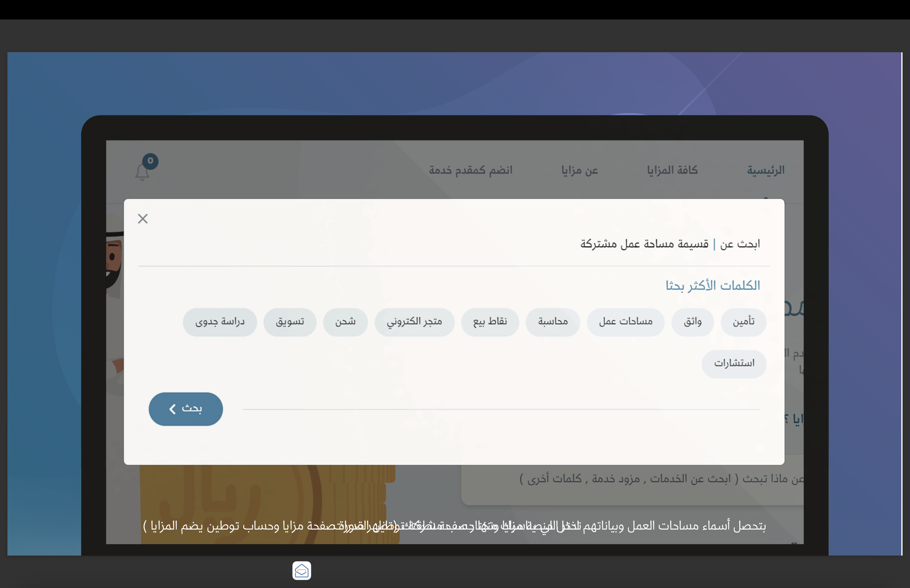The width and height of the screenshot is (910, 588).
Task: Select the تأمين keyword chip
Action: tap(743, 322)
